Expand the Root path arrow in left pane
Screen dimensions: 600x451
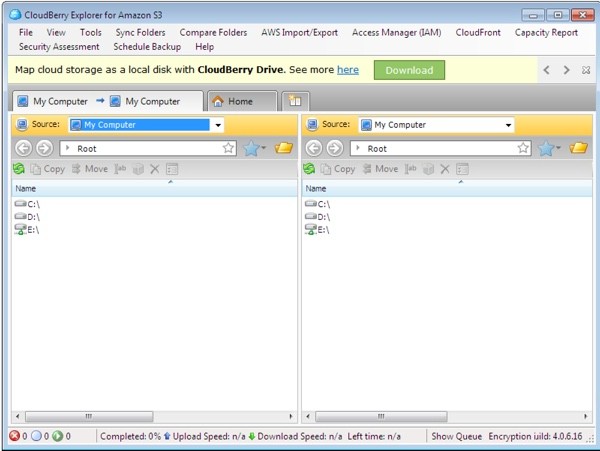pyautogui.click(x=67, y=148)
